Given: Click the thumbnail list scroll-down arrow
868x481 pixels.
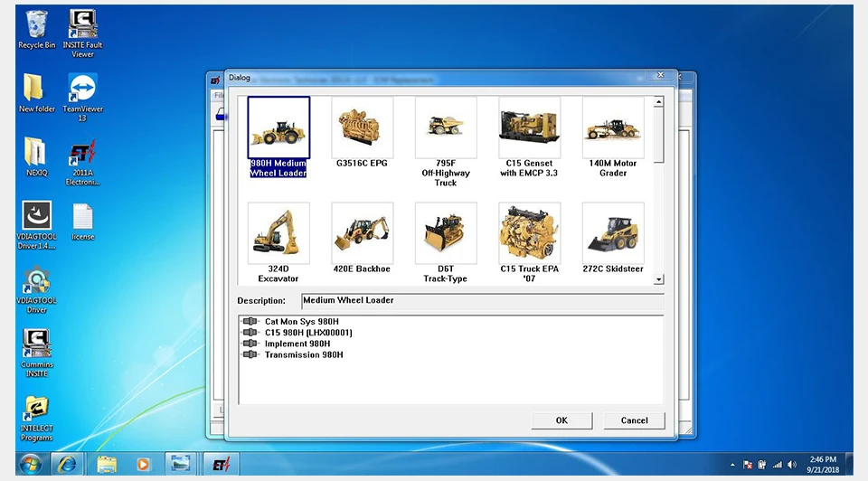Looking at the screenshot, I should [x=659, y=279].
